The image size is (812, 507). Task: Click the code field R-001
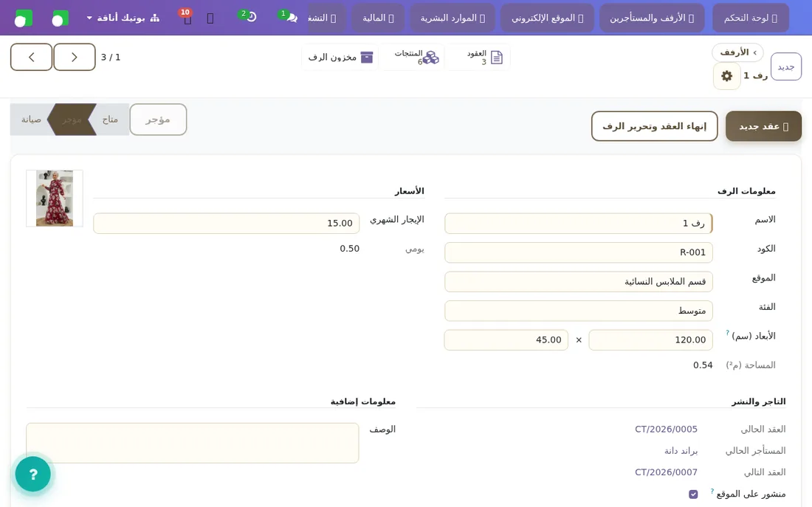(579, 252)
